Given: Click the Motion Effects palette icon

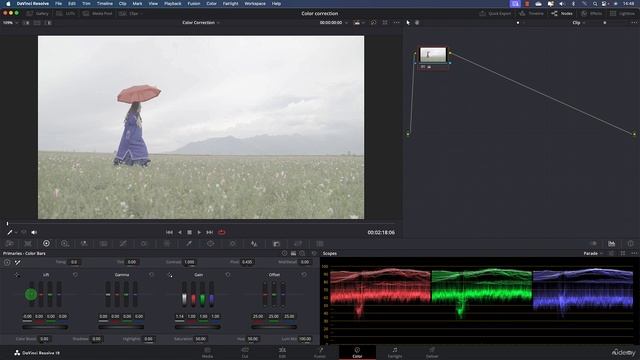Looking at the screenshot, I should 104,244.
